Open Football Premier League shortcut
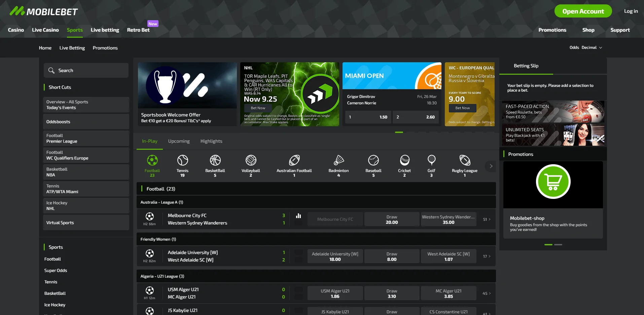Image resolution: width=644 pixels, height=315 pixels. click(x=86, y=138)
